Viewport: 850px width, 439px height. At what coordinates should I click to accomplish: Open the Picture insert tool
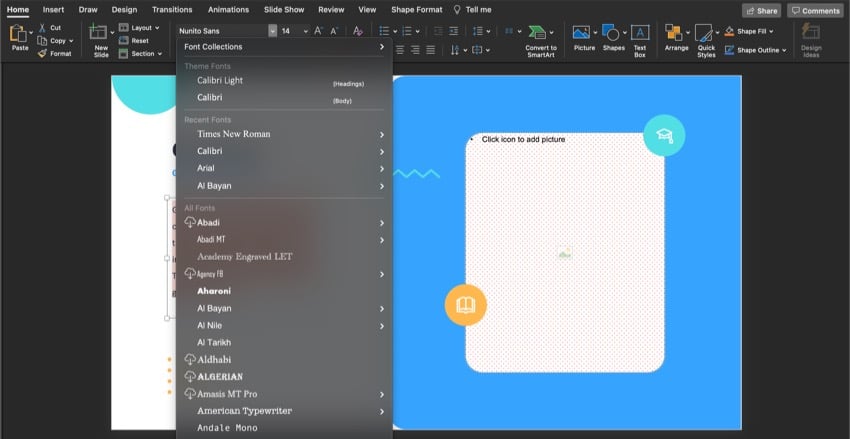(x=582, y=33)
